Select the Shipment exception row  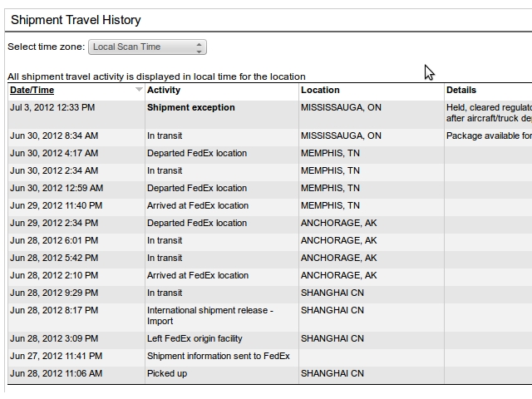click(x=269, y=115)
